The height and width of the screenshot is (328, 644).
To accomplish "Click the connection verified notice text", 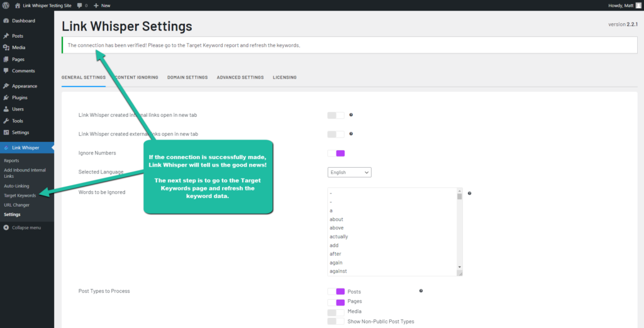I will click(x=184, y=45).
